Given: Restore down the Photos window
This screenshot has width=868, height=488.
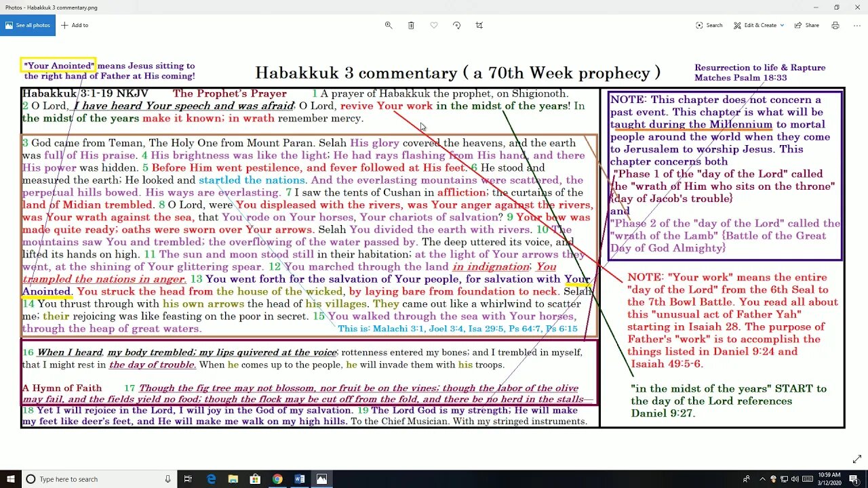Looking at the screenshot, I should [837, 7].
